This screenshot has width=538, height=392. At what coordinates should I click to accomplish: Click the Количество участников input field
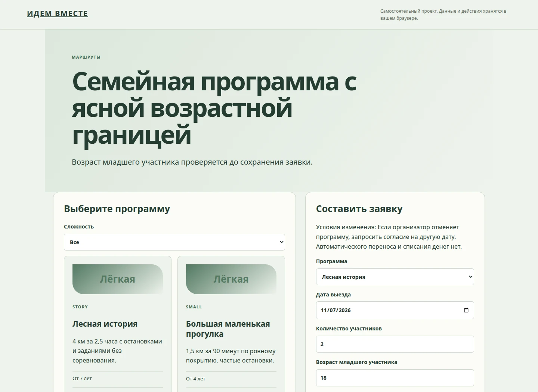[395, 344]
